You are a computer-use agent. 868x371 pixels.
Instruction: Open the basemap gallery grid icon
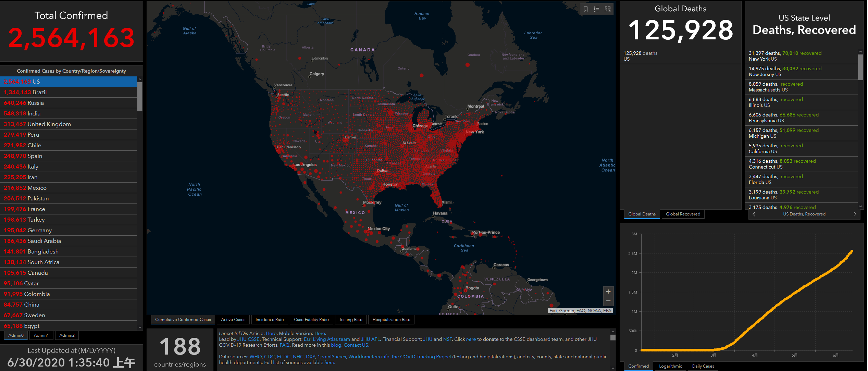coord(608,9)
